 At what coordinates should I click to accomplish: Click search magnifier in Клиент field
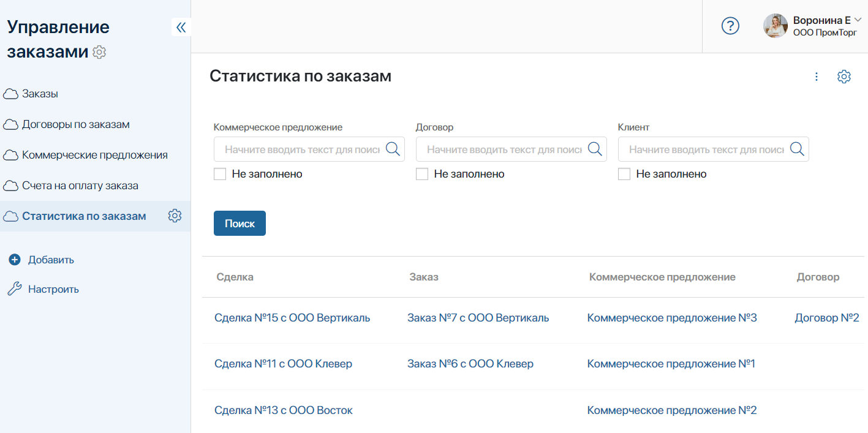coord(797,149)
